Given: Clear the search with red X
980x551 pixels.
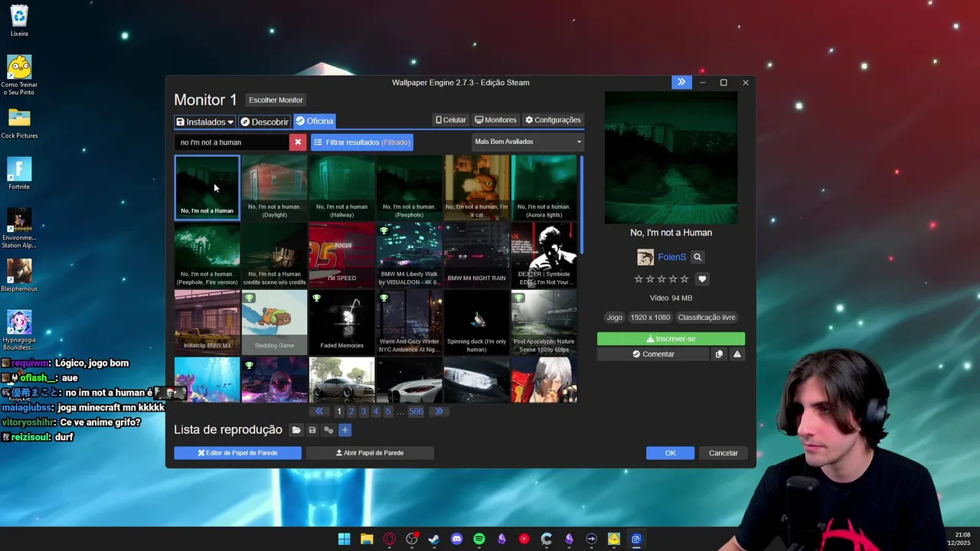Looking at the screenshot, I should (298, 142).
